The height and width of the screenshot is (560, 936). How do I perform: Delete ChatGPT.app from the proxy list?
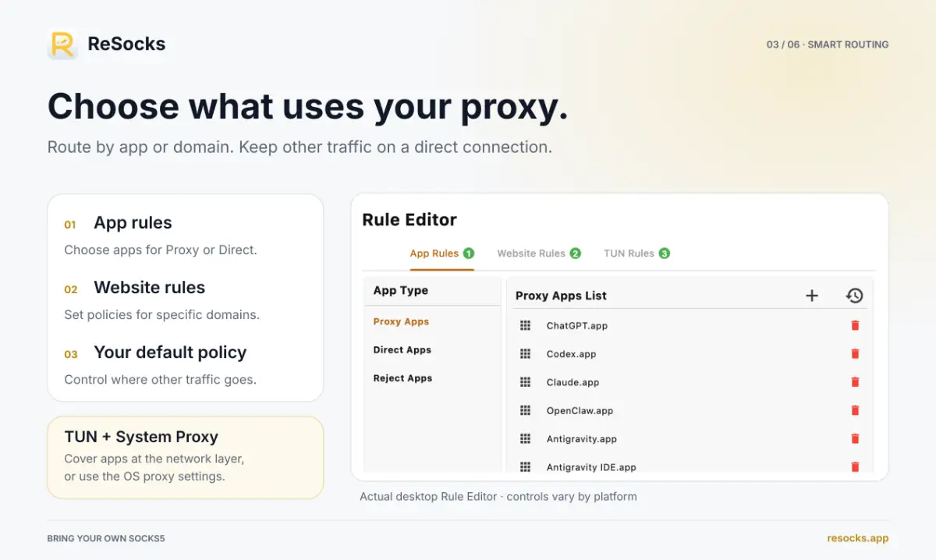(855, 325)
